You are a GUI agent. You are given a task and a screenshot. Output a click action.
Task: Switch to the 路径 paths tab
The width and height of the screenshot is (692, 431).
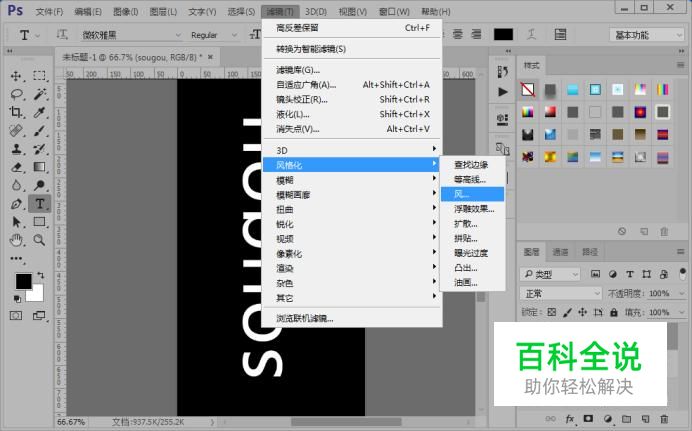[x=590, y=252]
